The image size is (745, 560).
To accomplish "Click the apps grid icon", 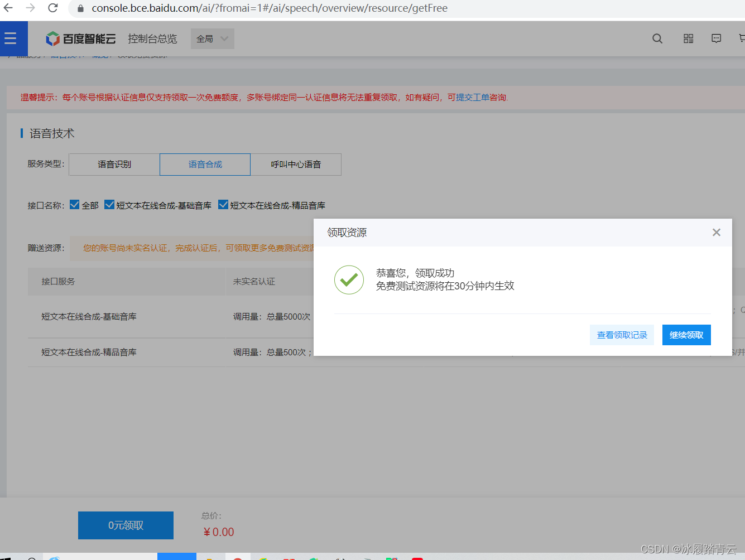I will [688, 38].
